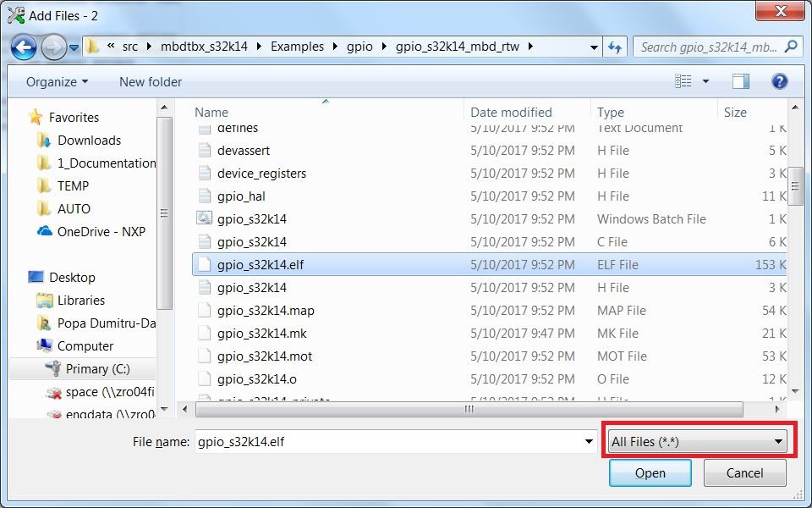Select OneDrive - NXP cloud icon
Viewport: 812px width, 508px height.
(45, 231)
